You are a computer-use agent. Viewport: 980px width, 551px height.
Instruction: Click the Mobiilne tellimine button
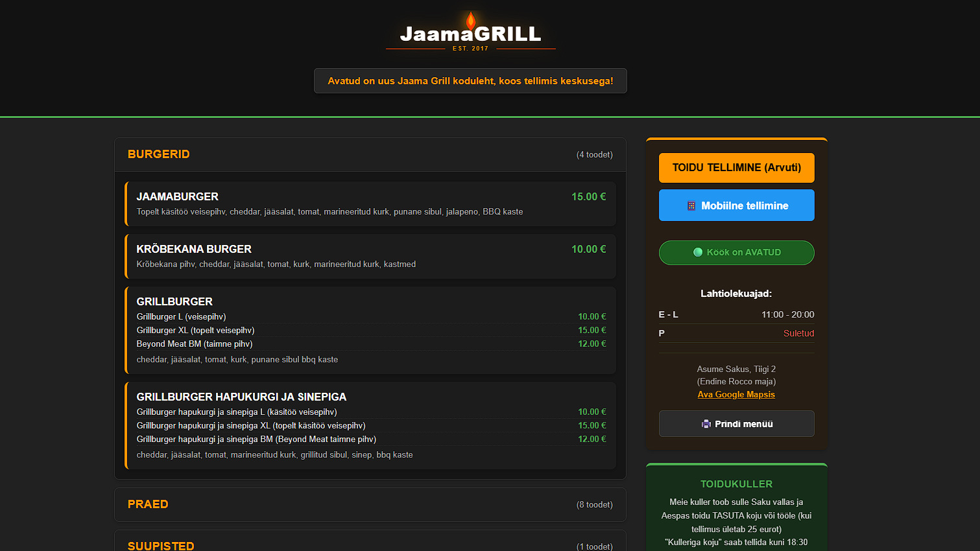click(x=736, y=205)
